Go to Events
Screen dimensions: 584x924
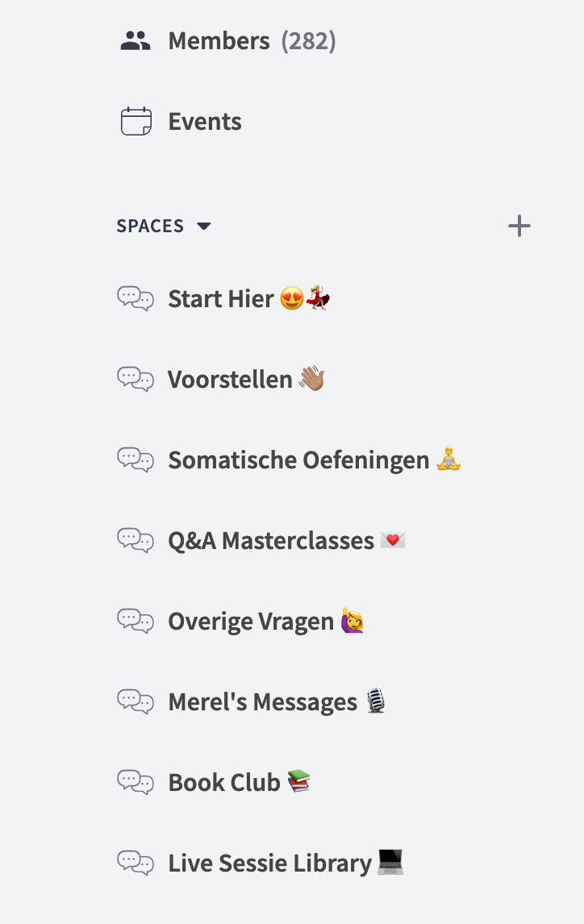205,122
